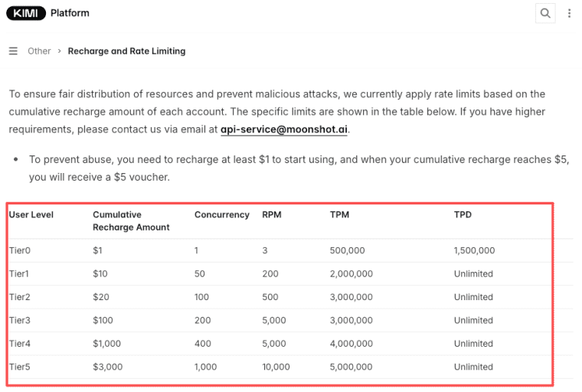Click the 2,000,000 TPM cell
Screen dimensions: 582x392
pyautogui.click(x=351, y=274)
